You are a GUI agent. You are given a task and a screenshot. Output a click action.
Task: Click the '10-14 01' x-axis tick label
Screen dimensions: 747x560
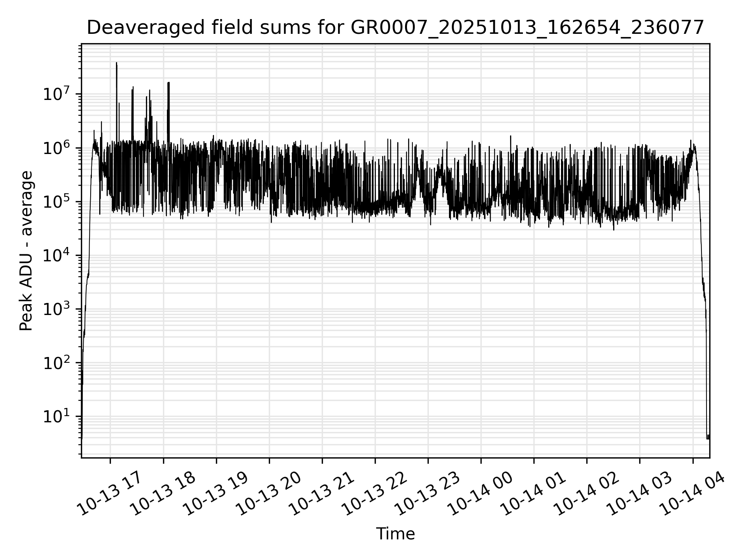[533, 494]
